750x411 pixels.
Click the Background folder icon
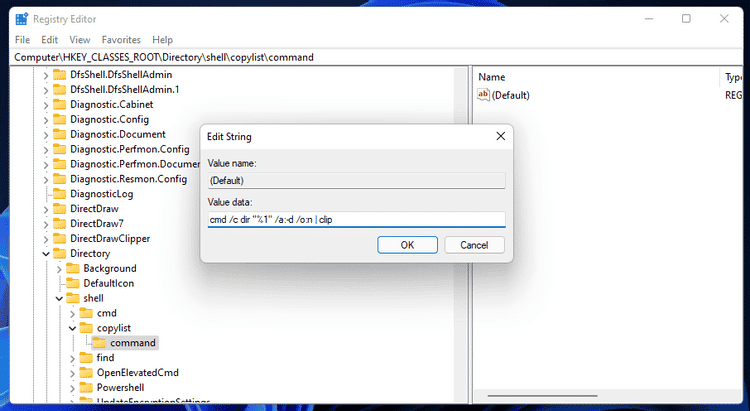pos(73,268)
